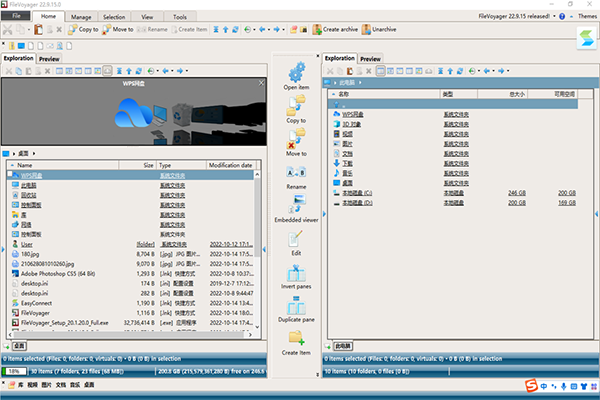Close the WPS网盘 preview banner
600x400 pixels.
(261, 85)
